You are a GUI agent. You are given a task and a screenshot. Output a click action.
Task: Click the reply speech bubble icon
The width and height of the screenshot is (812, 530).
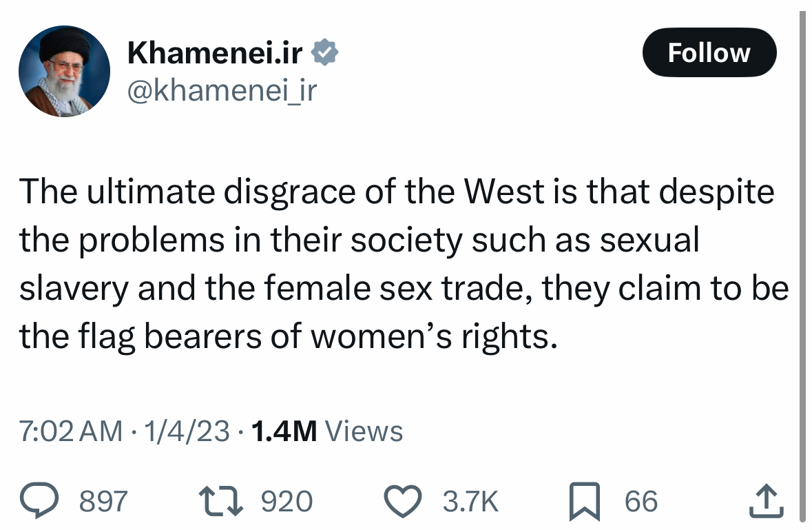pyautogui.click(x=39, y=500)
